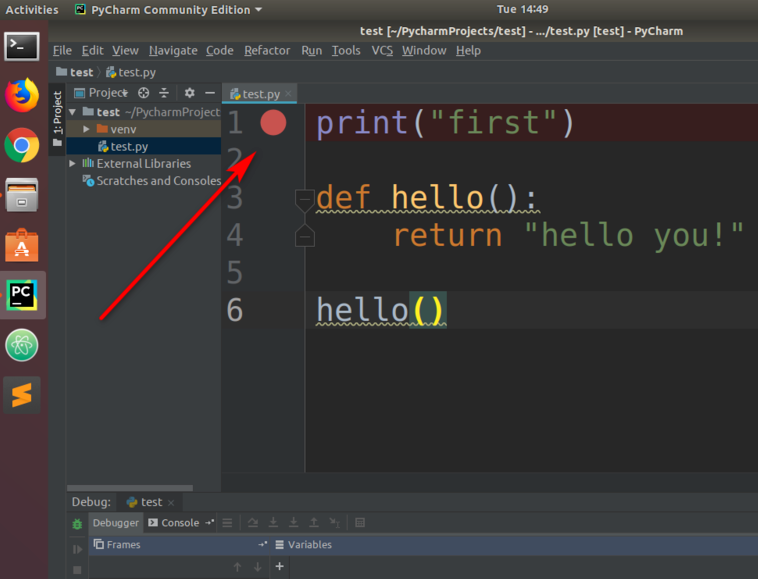
Task: Open Sublime Text from the dock
Action: (x=22, y=395)
